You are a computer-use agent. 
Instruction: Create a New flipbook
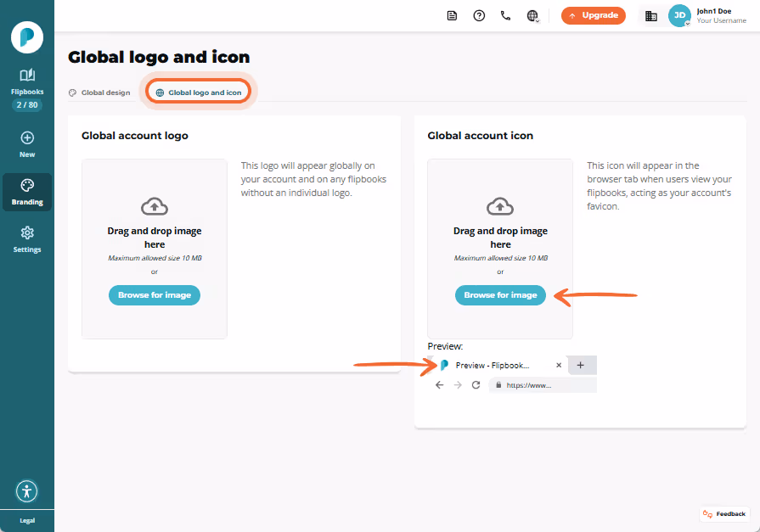pyautogui.click(x=27, y=144)
